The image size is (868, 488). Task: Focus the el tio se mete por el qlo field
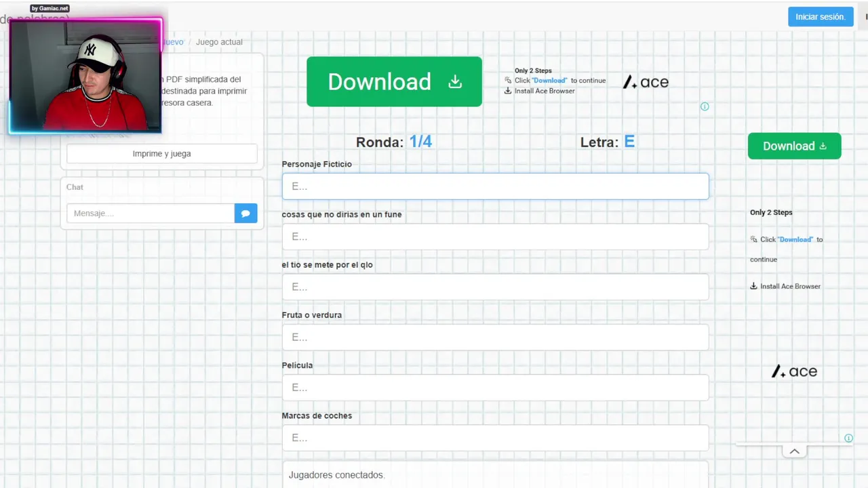pos(495,287)
